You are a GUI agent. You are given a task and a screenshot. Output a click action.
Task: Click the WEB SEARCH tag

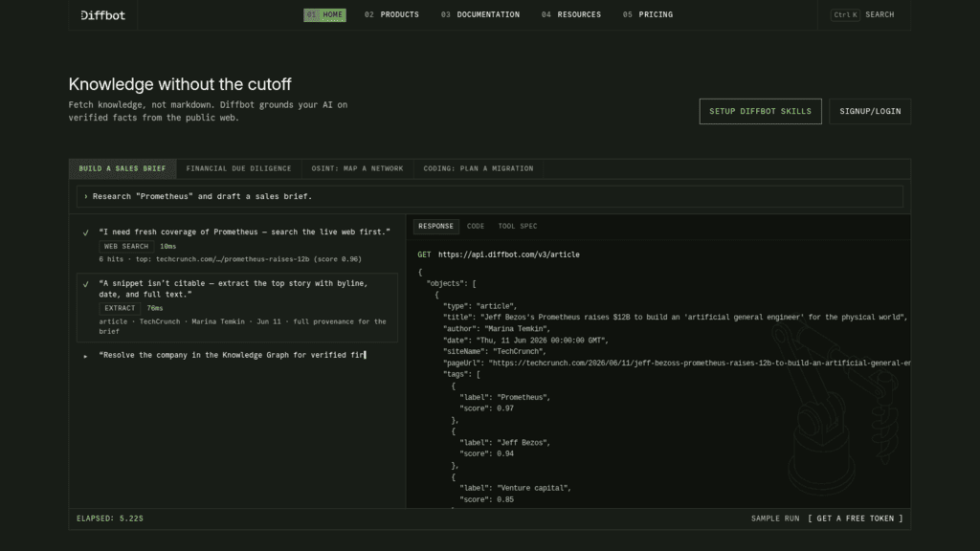[126, 247]
